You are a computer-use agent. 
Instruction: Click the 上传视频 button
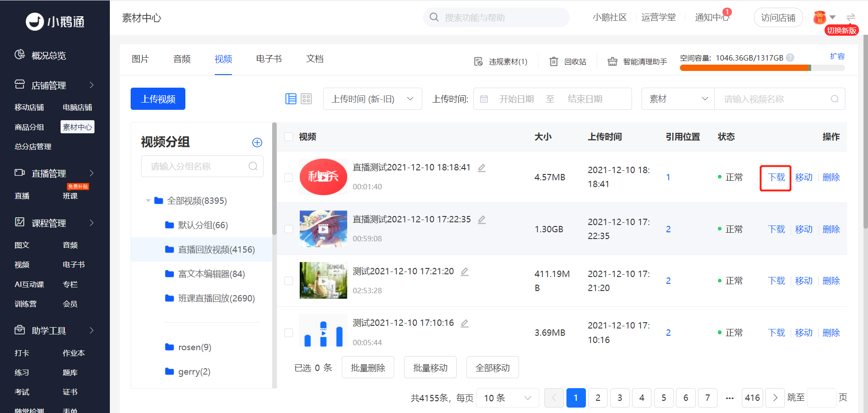pyautogui.click(x=158, y=99)
